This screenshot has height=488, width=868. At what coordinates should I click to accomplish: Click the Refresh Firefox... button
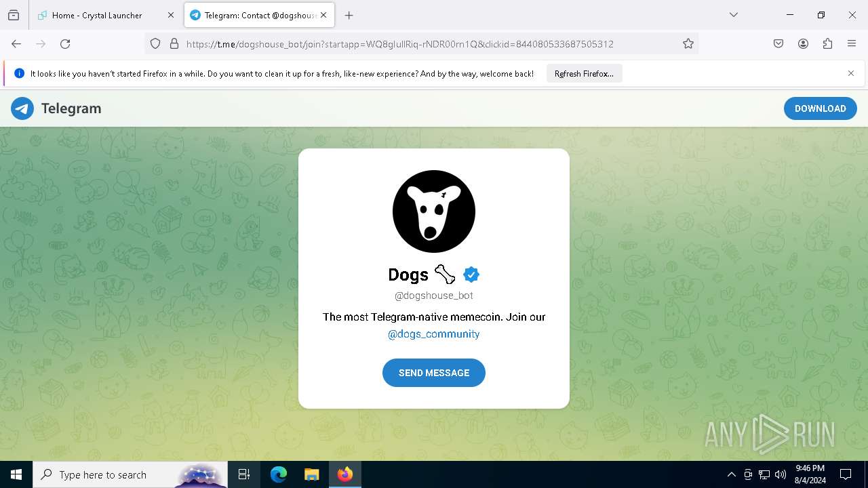[x=584, y=74]
